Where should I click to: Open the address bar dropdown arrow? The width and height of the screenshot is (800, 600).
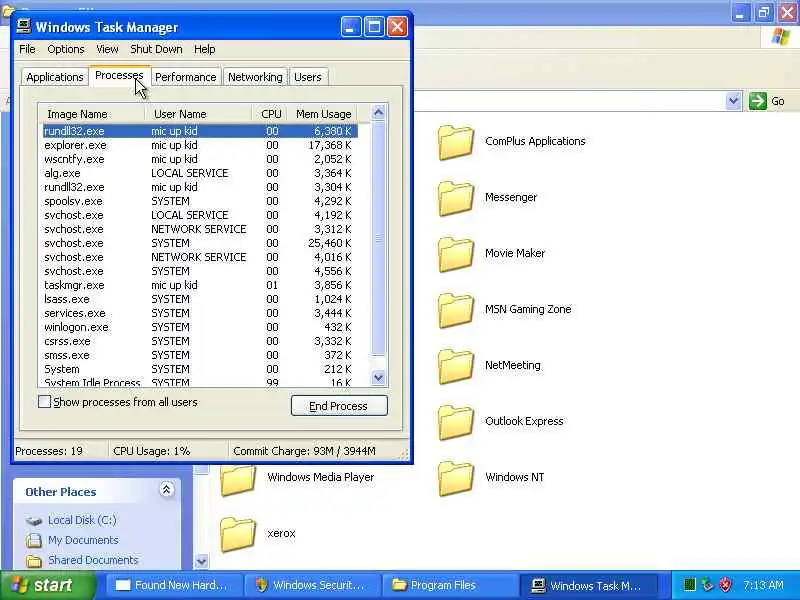733,101
